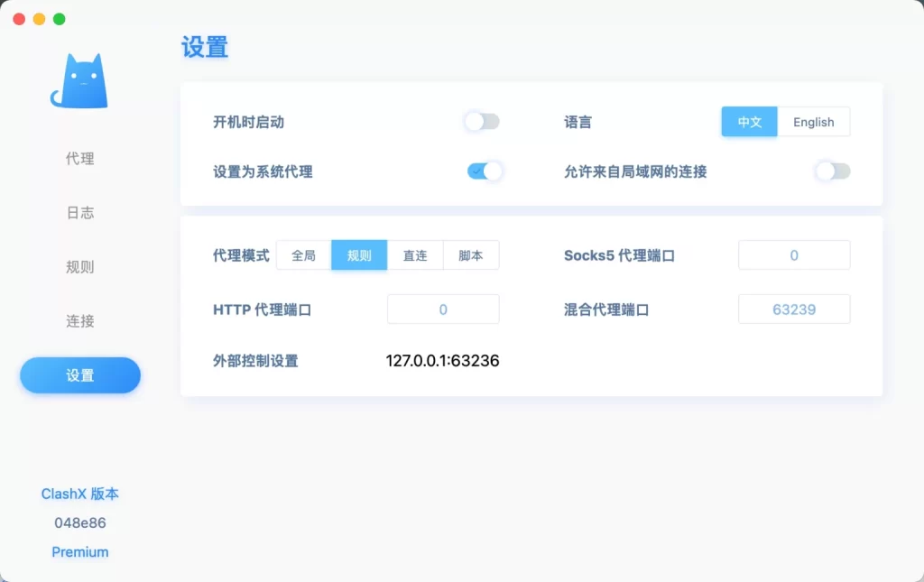Disable system proxy (设置为系统代理)
Screen dimensions: 924x582
pos(485,171)
